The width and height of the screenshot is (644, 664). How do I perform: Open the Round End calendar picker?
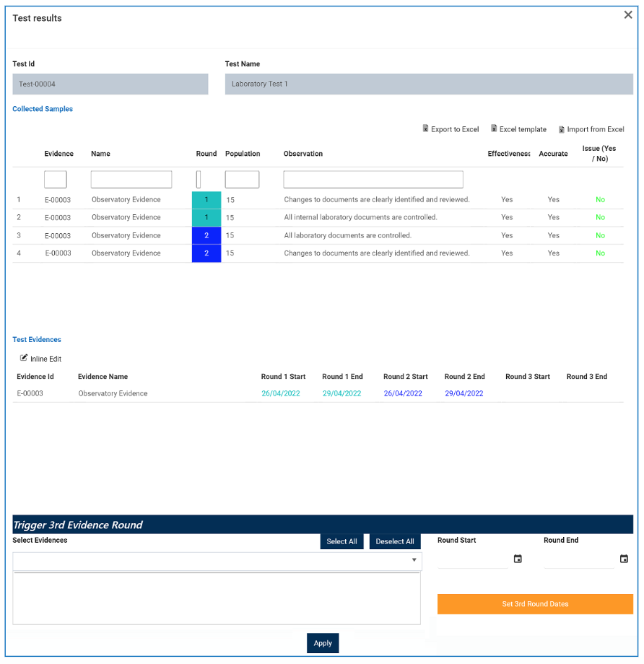(x=624, y=559)
